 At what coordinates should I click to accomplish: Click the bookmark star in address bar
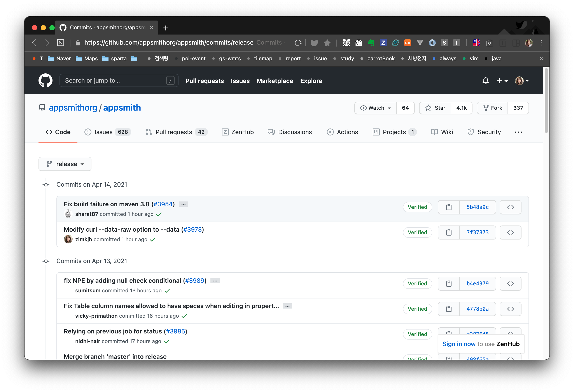(327, 43)
